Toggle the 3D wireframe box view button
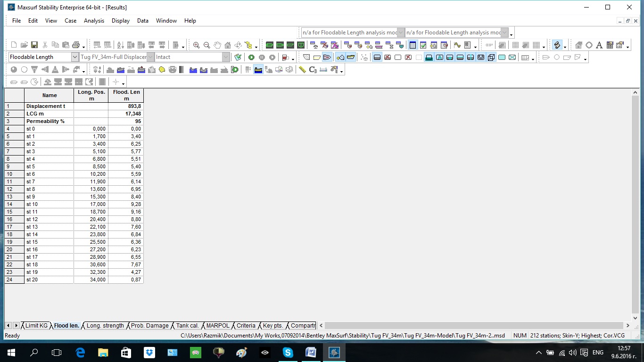644x362 pixels. 491,58
